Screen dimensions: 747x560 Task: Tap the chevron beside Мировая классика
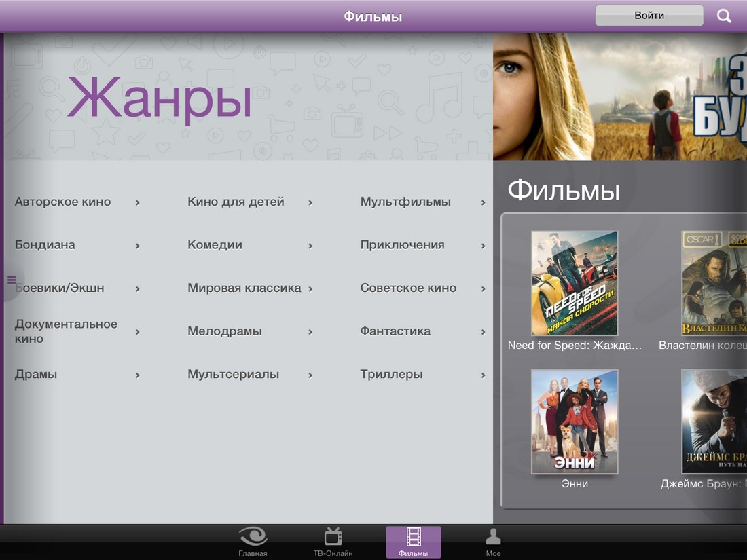(x=310, y=288)
